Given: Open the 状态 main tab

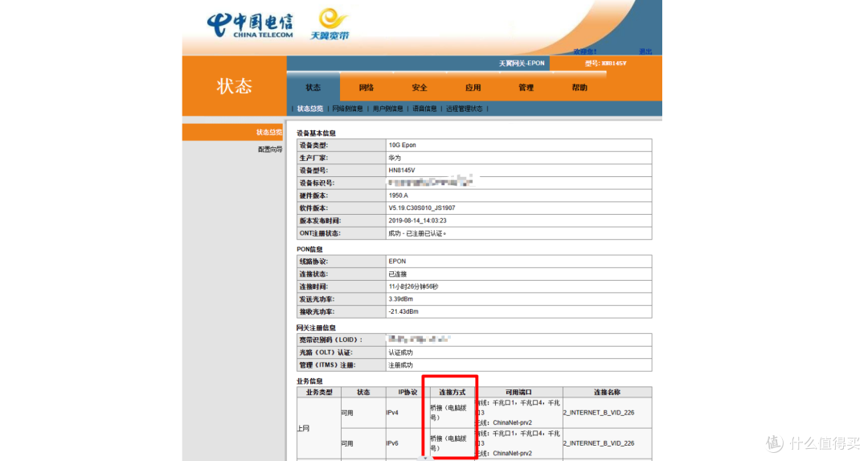Looking at the screenshot, I should [313, 88].
